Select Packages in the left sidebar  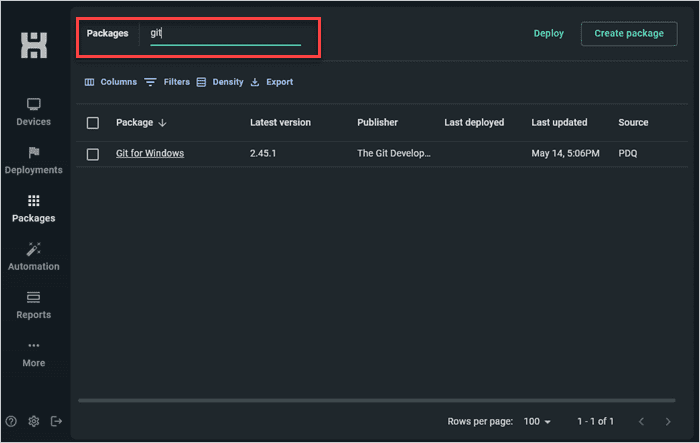[33, 209]
